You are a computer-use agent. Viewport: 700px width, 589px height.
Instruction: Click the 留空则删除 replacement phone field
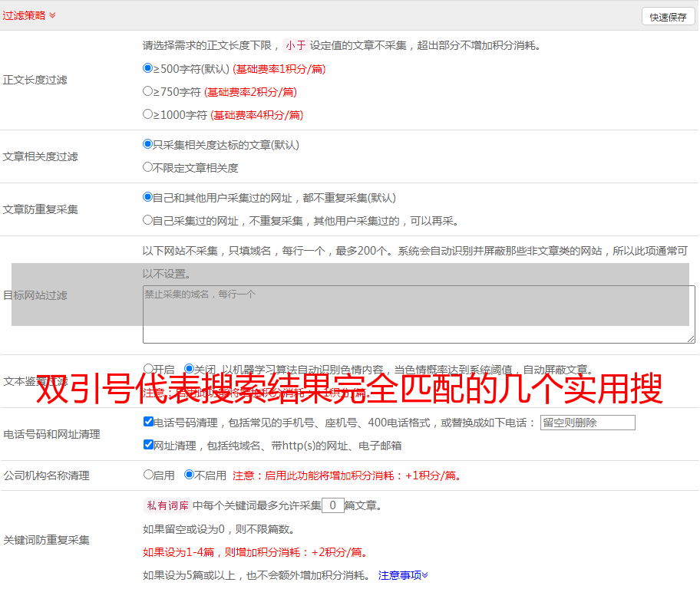[x=587, y=423]
